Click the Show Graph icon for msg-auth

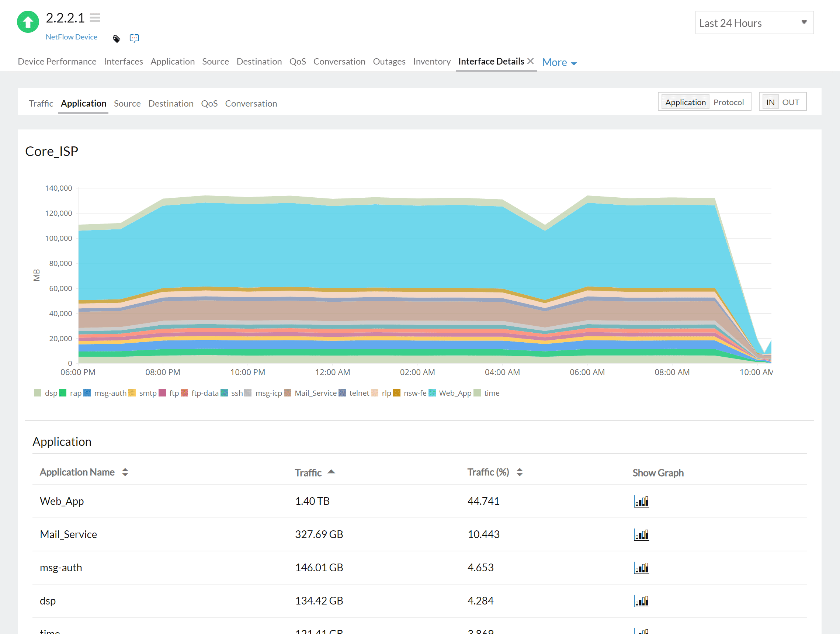641,567
